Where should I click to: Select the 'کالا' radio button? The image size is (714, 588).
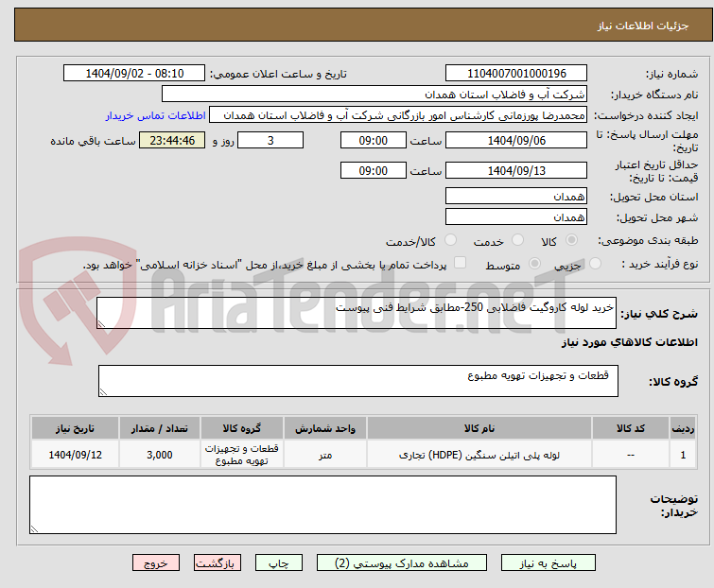point(571,240)
